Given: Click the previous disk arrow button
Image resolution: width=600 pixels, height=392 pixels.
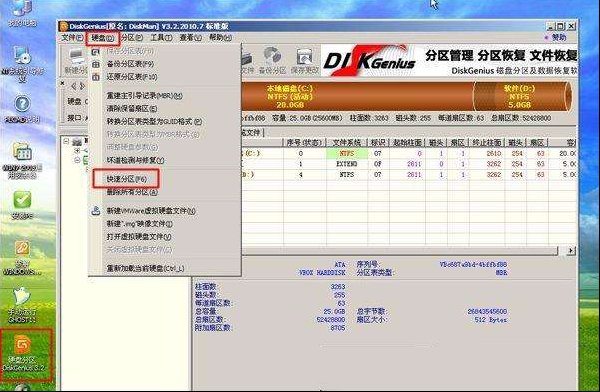Looking at the screenshot, I should pyautogui.click(x=74, y=87).
